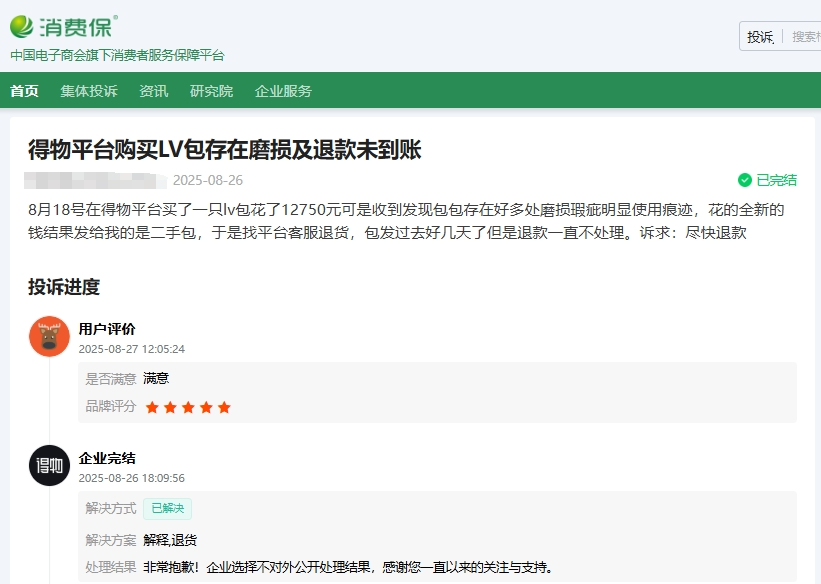This screenshot has height=584, width=821.
Task: Click the 消费保 brand name text
Action: pos(76,27)
